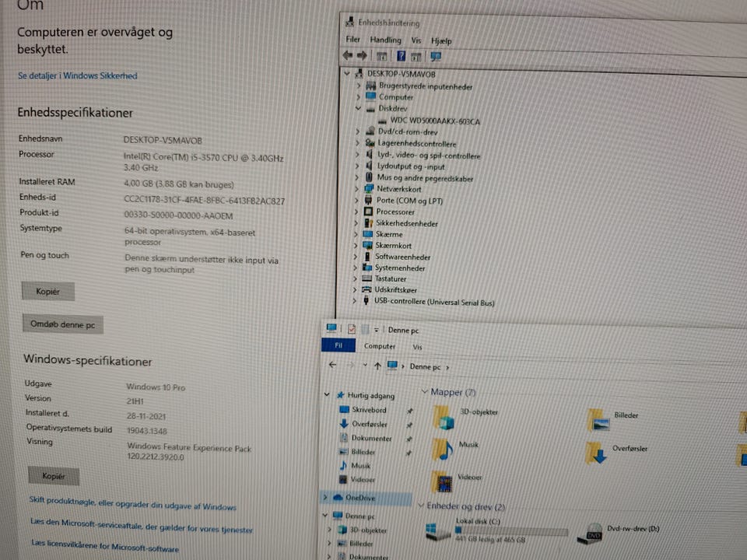Expand USB-controllere node
The height and width of the screenshot is (560, 747).
tap(354, 300)
